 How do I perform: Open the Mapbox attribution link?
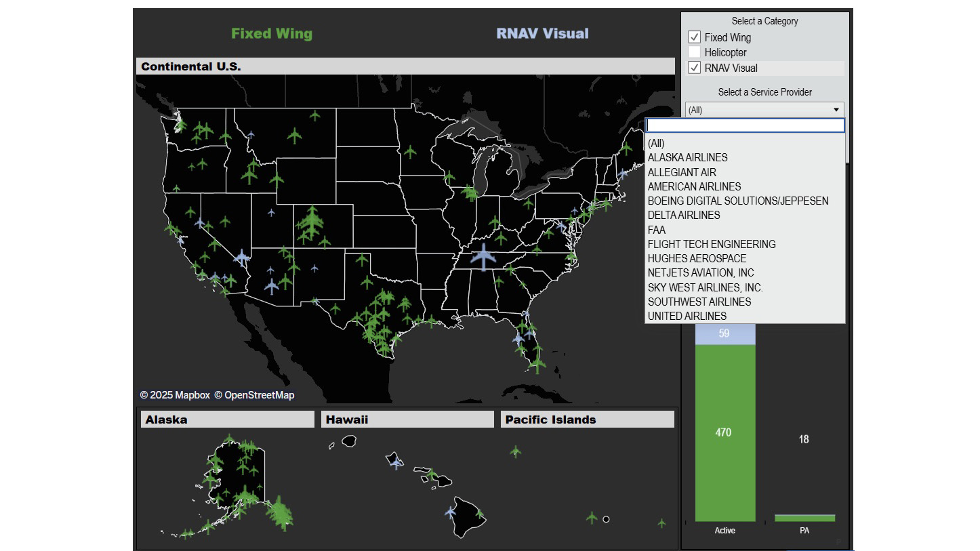(176, 395)
